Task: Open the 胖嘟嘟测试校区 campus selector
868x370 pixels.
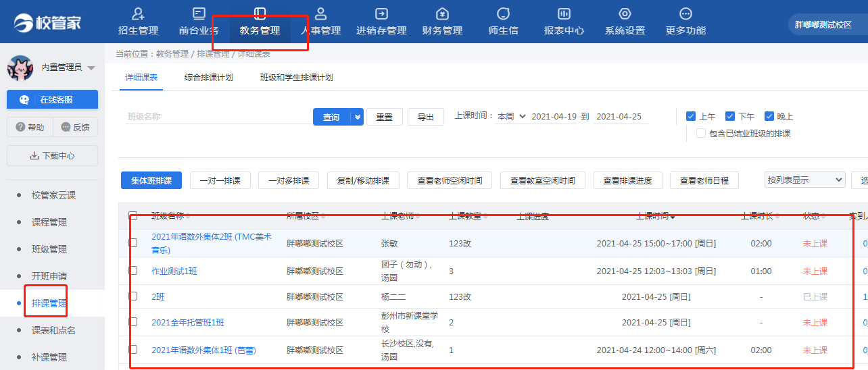Action: point(827,24)
